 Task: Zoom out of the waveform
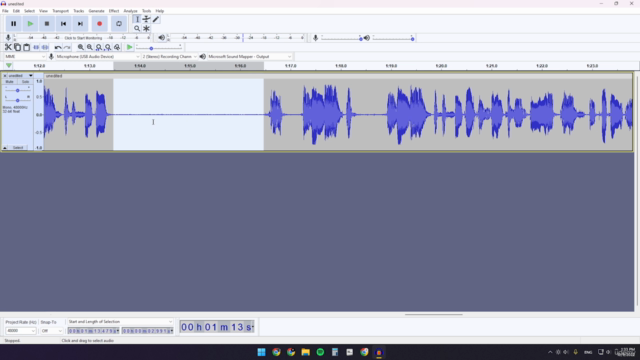[x=90, y=47]
